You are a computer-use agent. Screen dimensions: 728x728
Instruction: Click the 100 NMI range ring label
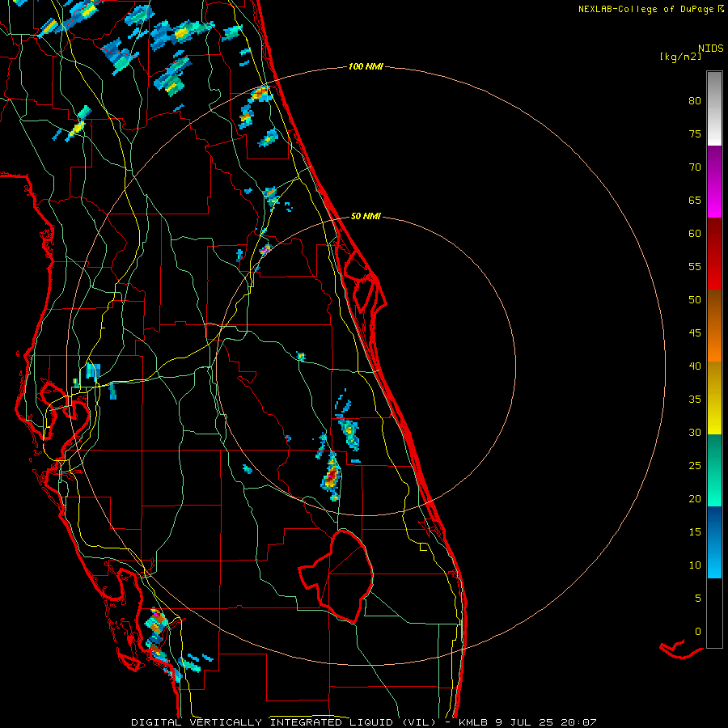click(x=366, y=67)
